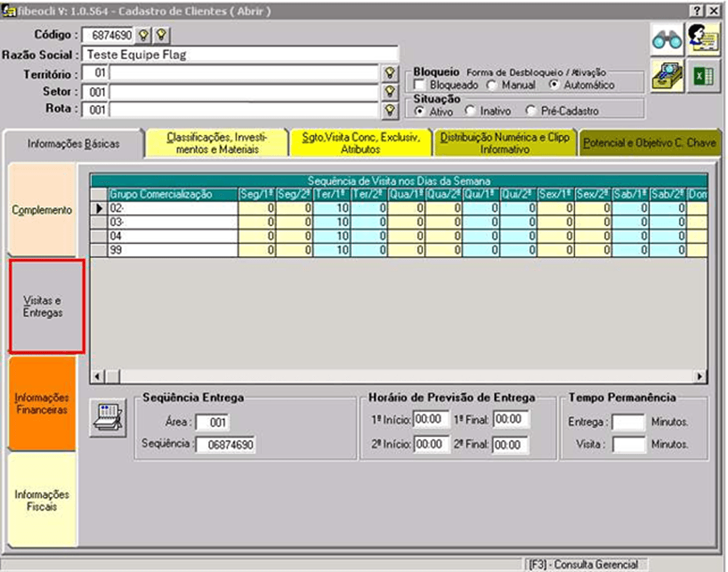The height and width of the screenshot is (572, 728).
Task: Click the 2º Início time field
Action: (x=431, y=444)
